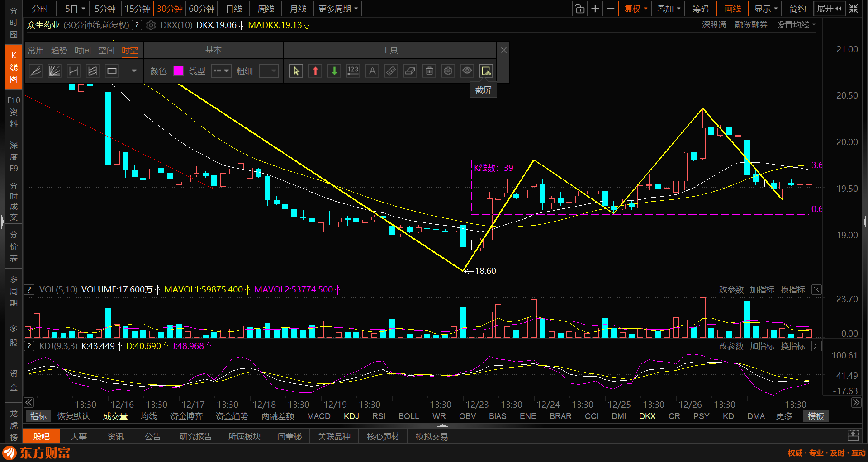
Task: Click the 深股通 link
Action: [x=714, y=25]
